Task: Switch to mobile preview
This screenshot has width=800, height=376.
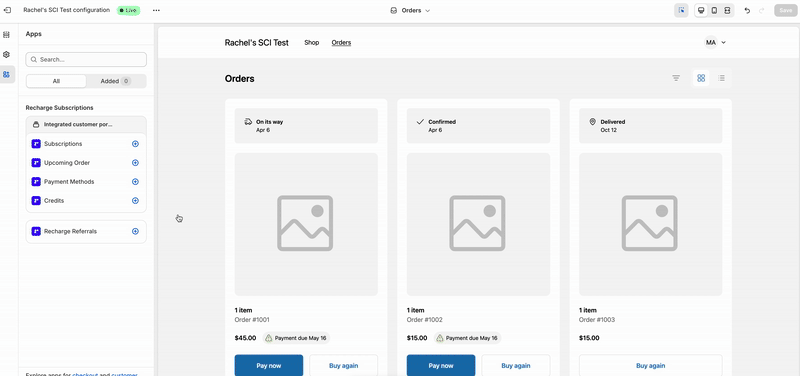Action: 714,10
